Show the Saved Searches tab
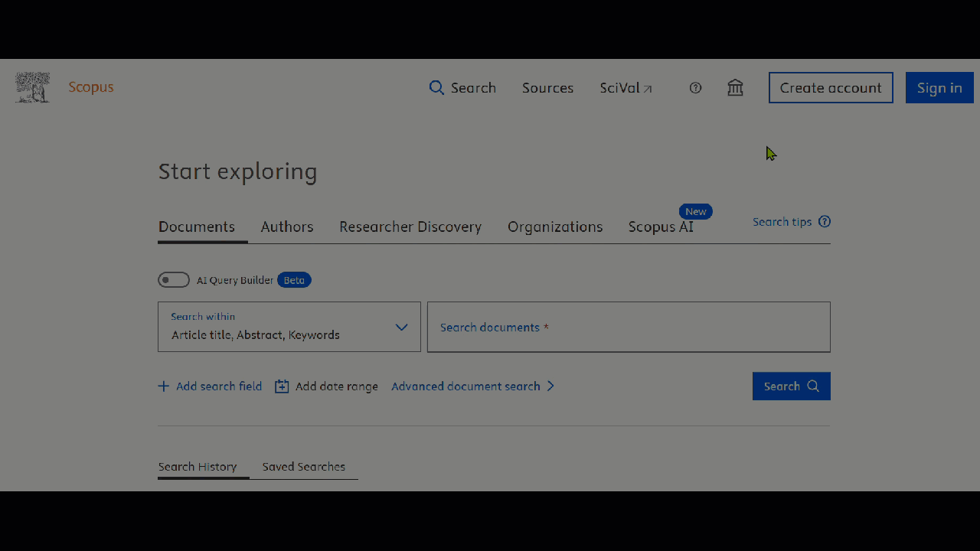The height and width of the screenshot is (551, 980). click(x=303, y=467)
